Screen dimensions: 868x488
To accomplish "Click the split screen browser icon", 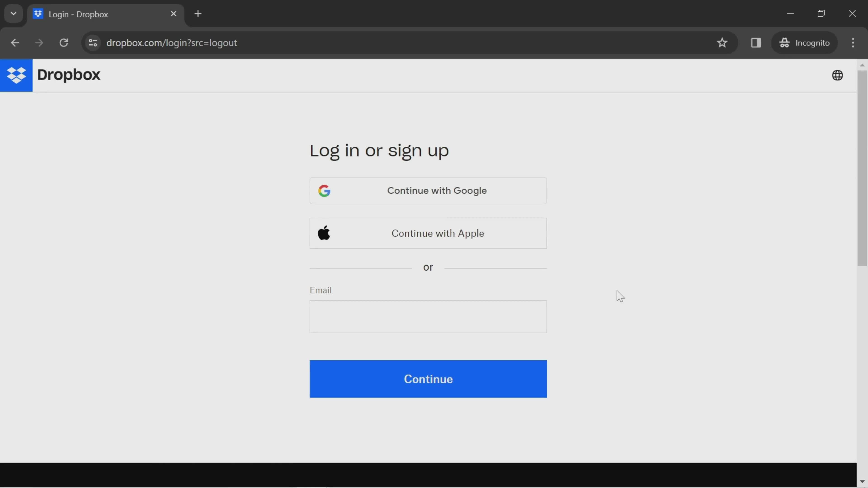I will coord(755,42).
